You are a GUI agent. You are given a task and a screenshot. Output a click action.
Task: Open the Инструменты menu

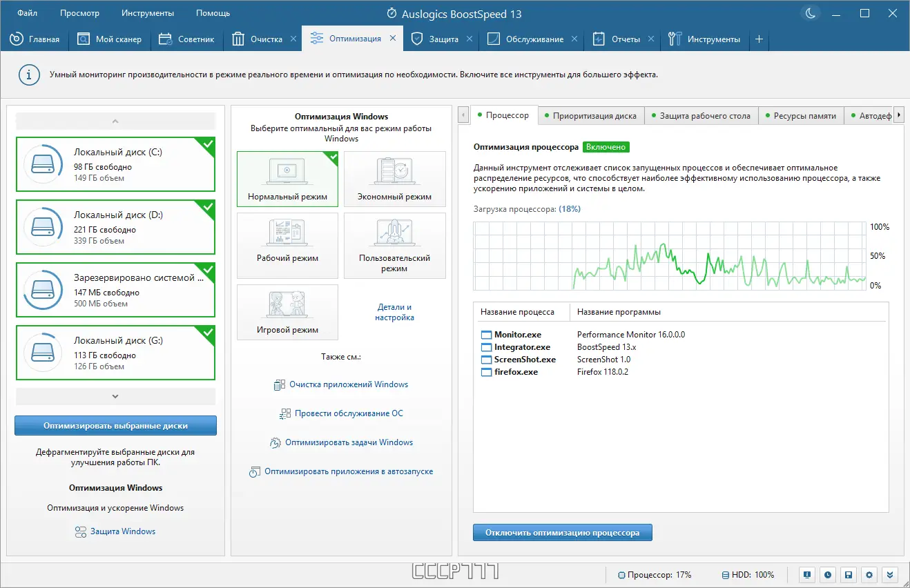pyautogui.click(x=148, y=13)
